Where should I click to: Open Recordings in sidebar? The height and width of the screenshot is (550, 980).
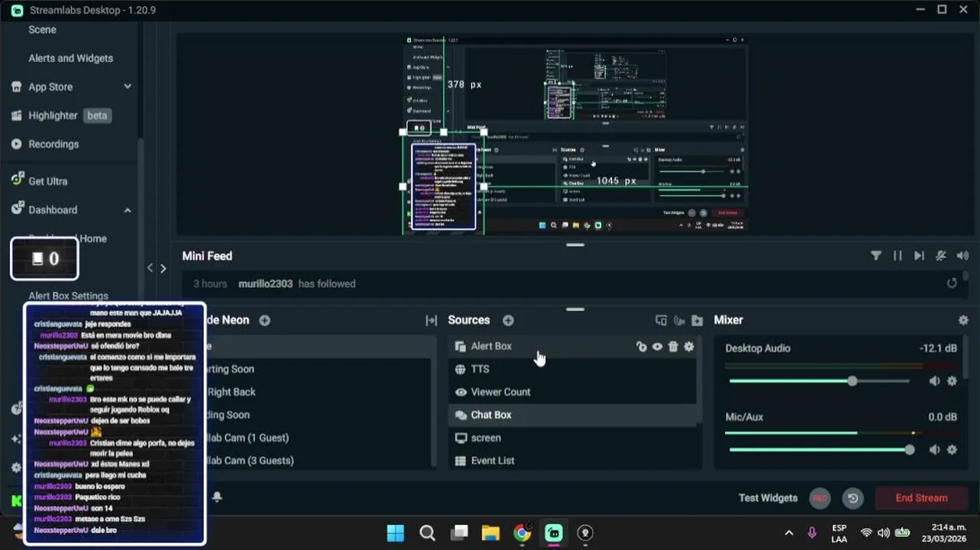pos(53,144)
